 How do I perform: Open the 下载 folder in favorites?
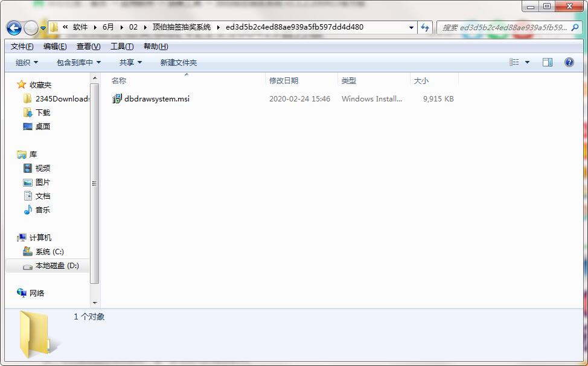point(43,113)
